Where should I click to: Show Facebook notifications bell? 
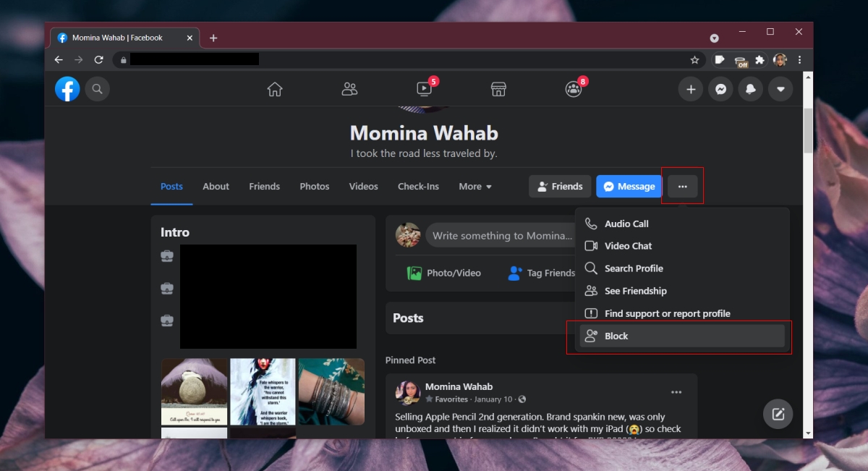[751, 89]
